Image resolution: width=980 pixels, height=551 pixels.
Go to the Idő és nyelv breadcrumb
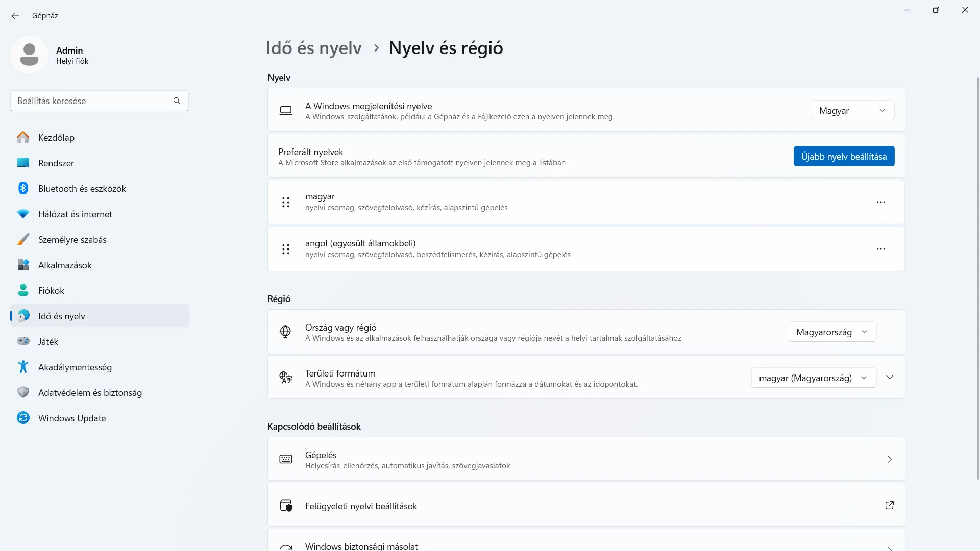[313, 48]
